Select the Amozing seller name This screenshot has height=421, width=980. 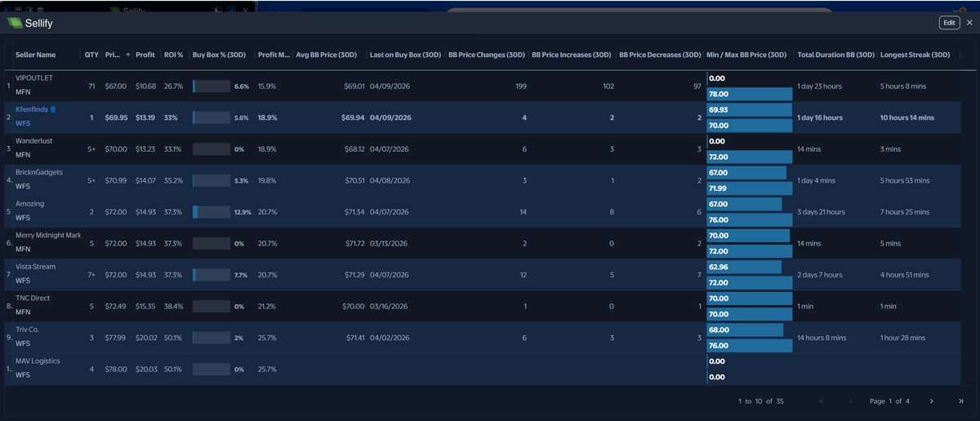[29, 203]
